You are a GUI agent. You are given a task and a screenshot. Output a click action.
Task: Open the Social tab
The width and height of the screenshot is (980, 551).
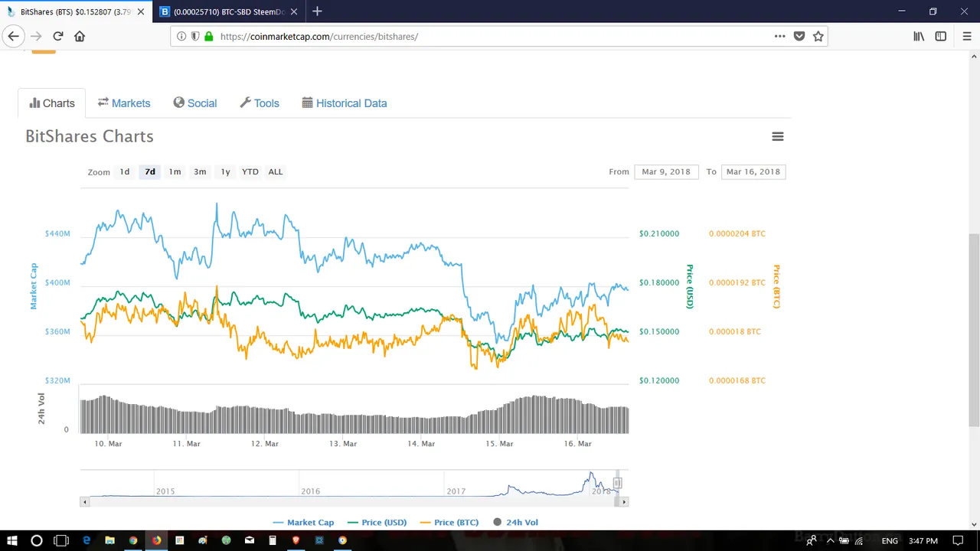coord(195,103)
